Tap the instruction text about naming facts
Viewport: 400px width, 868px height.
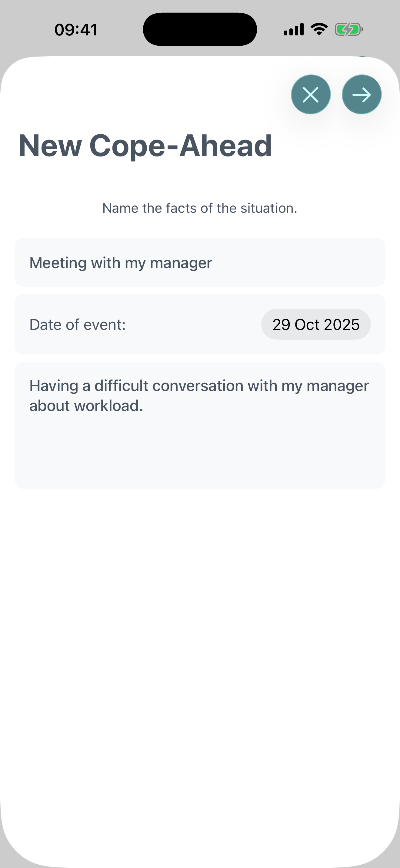tap(200, 208)
